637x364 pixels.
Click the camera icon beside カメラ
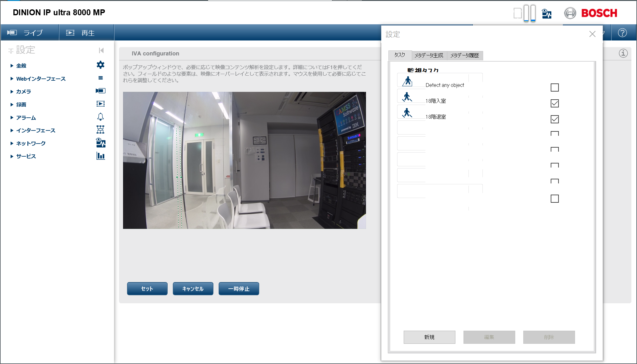pos(100,91)
